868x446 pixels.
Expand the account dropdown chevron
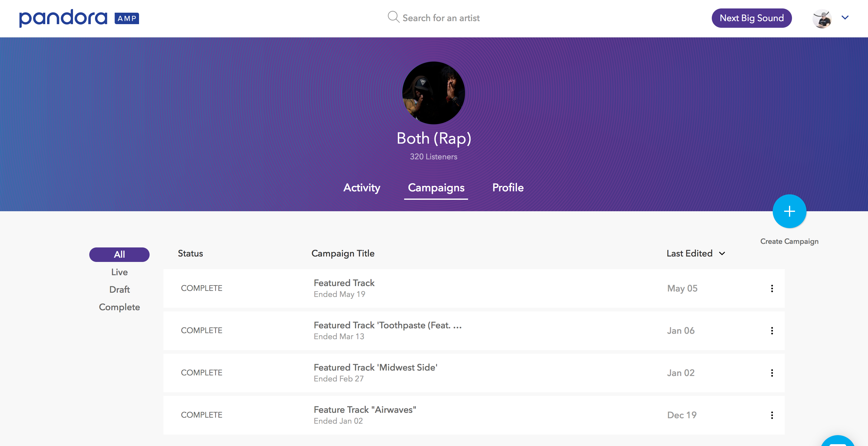pyautogui.click(x=845, y=18)
